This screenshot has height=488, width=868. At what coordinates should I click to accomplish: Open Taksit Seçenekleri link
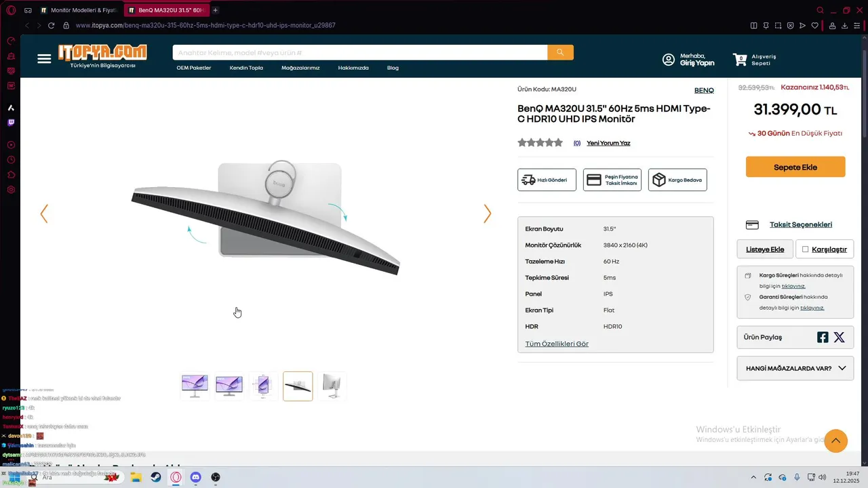click(x=801, y=224)
